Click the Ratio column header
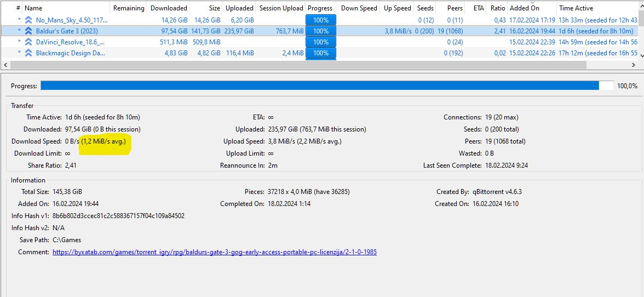This screenshot has height=297, width=644. 497,8
